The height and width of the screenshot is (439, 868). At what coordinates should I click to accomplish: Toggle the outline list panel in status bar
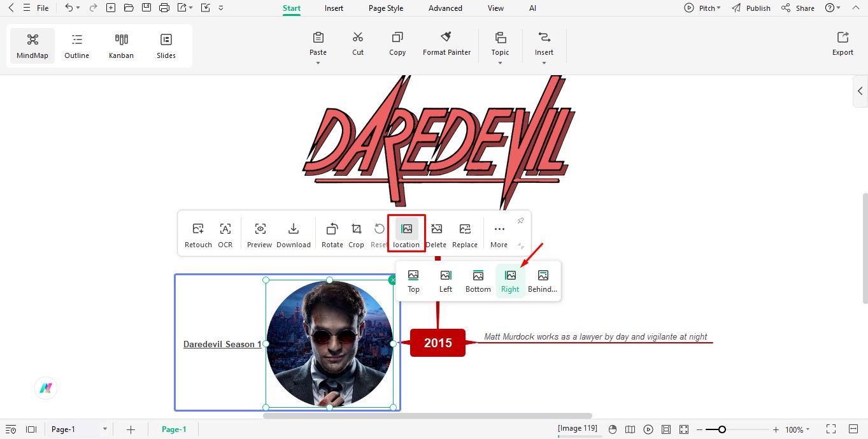11,429
